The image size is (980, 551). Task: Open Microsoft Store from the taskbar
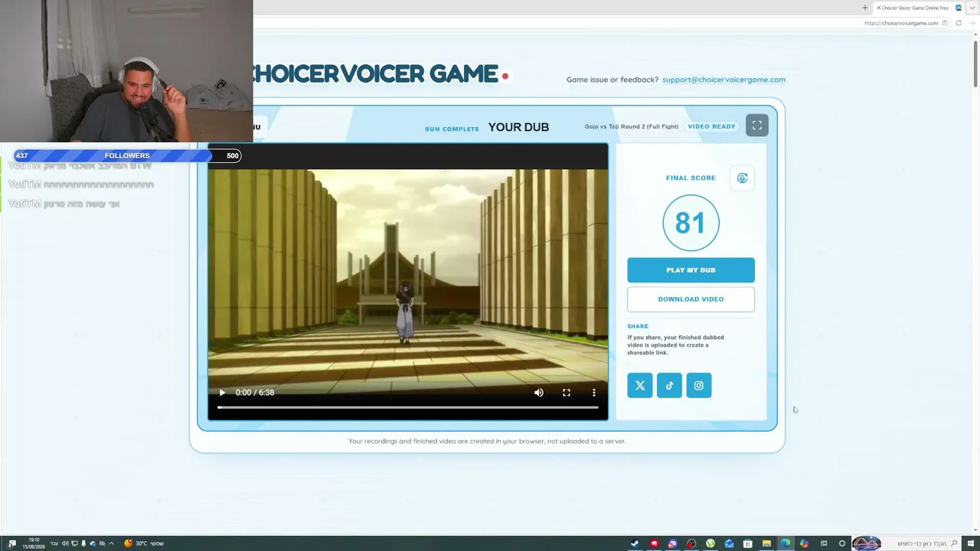click(x=748, y=543)
